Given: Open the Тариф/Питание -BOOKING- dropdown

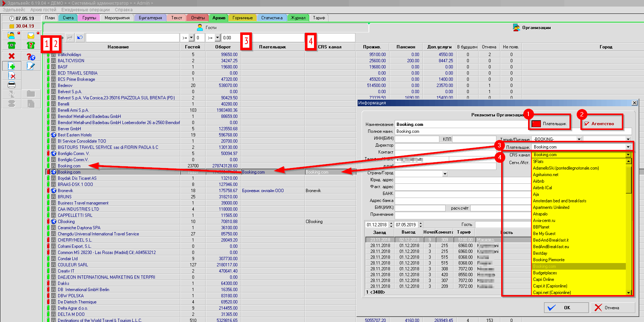Looking at the screenshot, I should (x=579, y=139).
